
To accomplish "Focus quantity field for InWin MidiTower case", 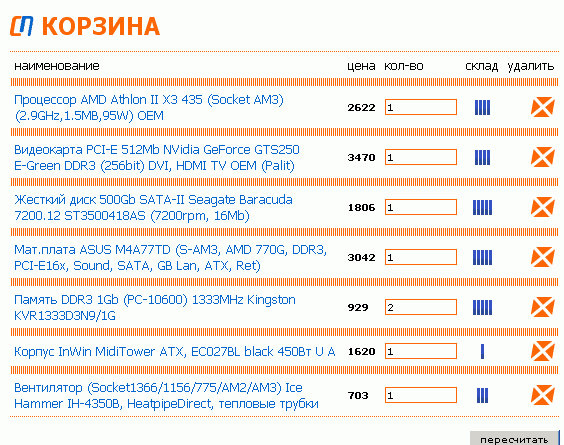I will coord(421,351).
